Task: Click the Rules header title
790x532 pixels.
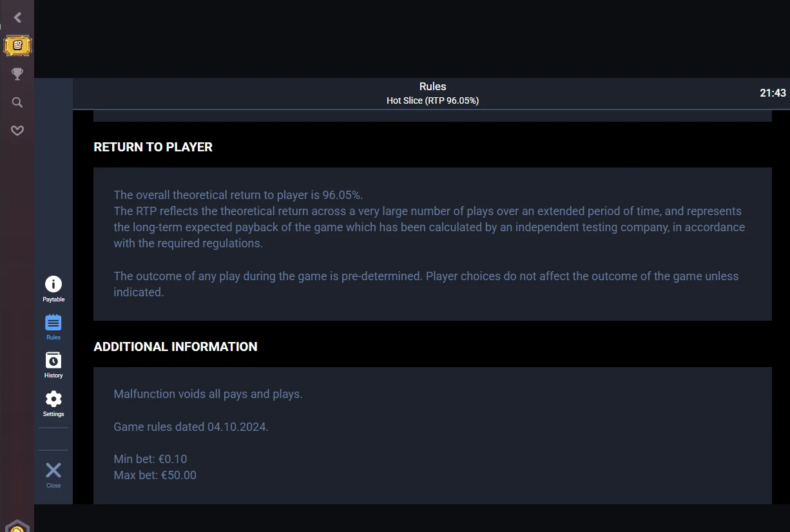Action: pos(432,86)
